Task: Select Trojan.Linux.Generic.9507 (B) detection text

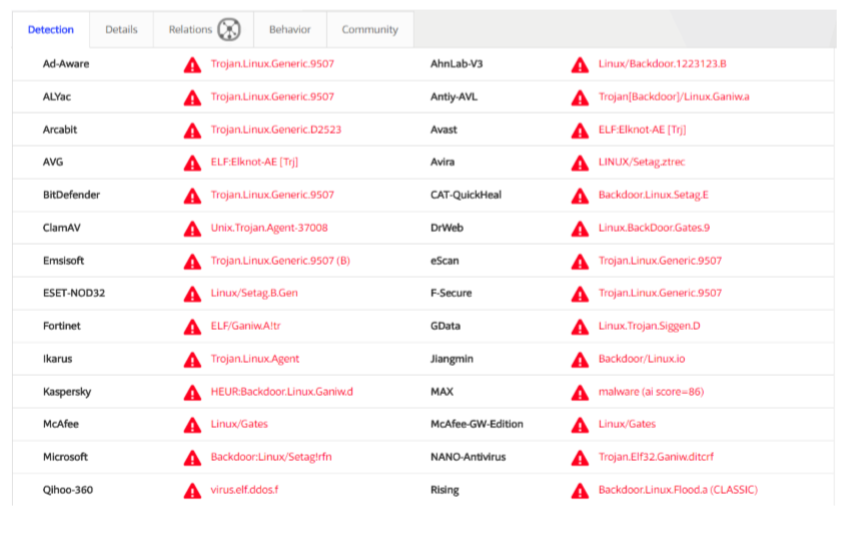Action: point(280,260)
